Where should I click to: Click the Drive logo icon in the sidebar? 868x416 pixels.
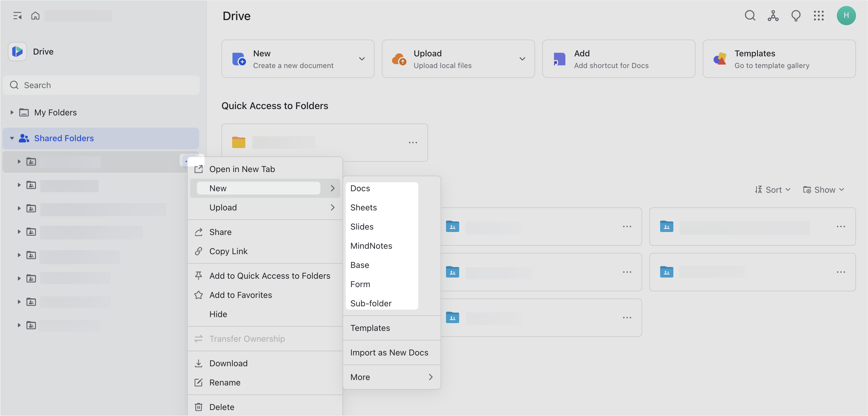tap(17, 52)
